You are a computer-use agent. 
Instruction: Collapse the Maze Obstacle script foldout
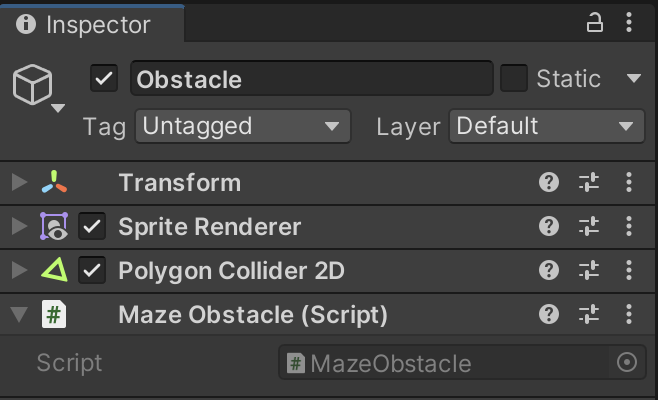(x=18, y=314)
